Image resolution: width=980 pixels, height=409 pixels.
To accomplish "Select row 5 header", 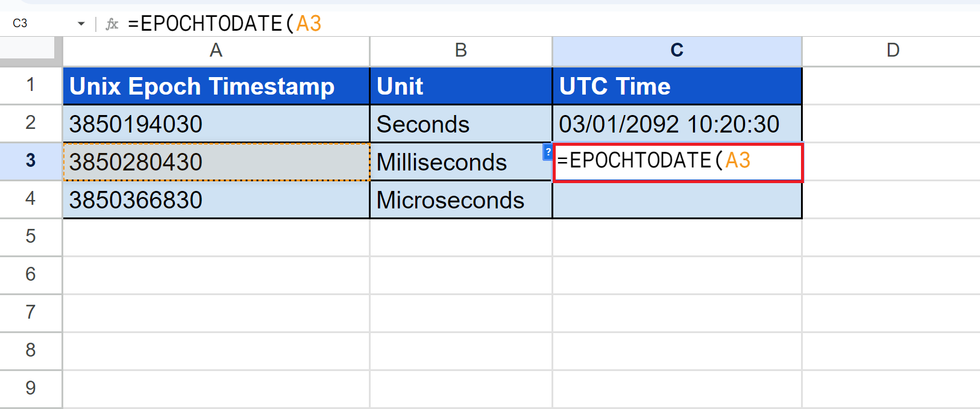I will 31,236.
